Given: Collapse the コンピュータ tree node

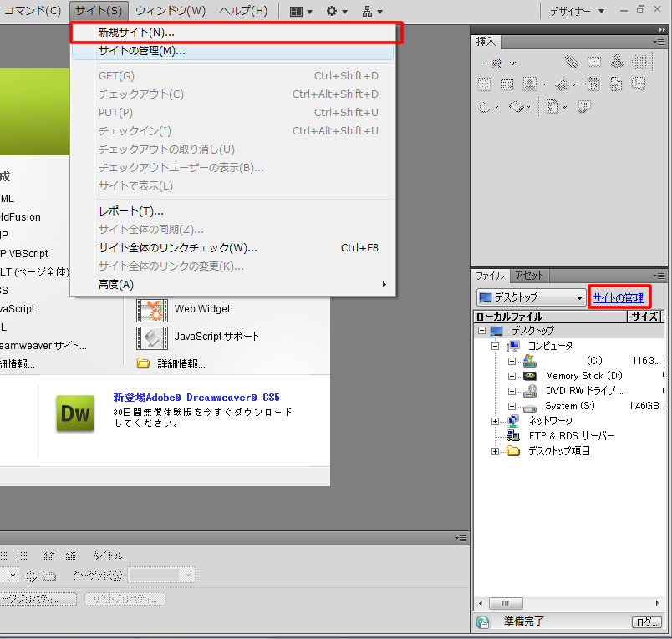Looking at the screenshot, I should tap(496, 346).
